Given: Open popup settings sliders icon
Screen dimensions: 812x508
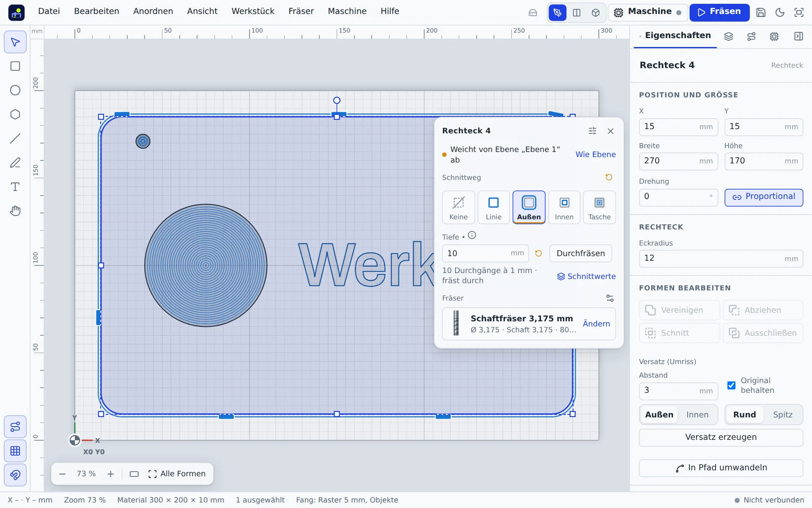Looking at the screenshot, I should coord(592,131).
